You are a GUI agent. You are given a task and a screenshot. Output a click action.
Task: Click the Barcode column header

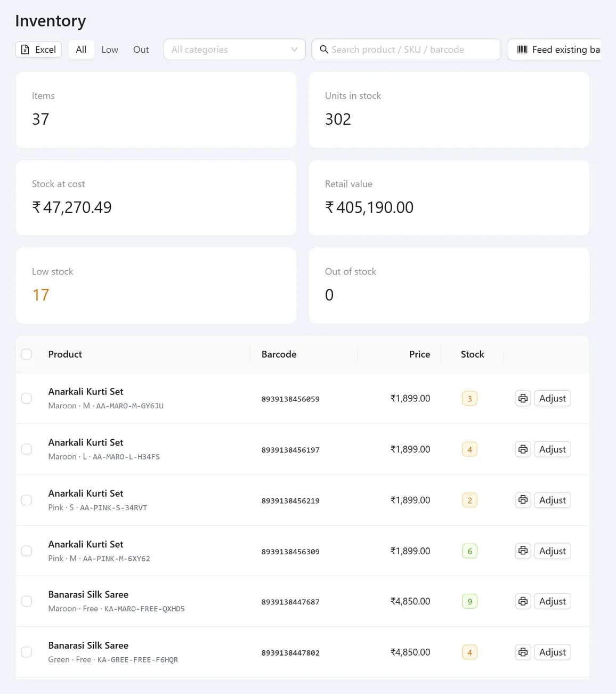[279, 354]
